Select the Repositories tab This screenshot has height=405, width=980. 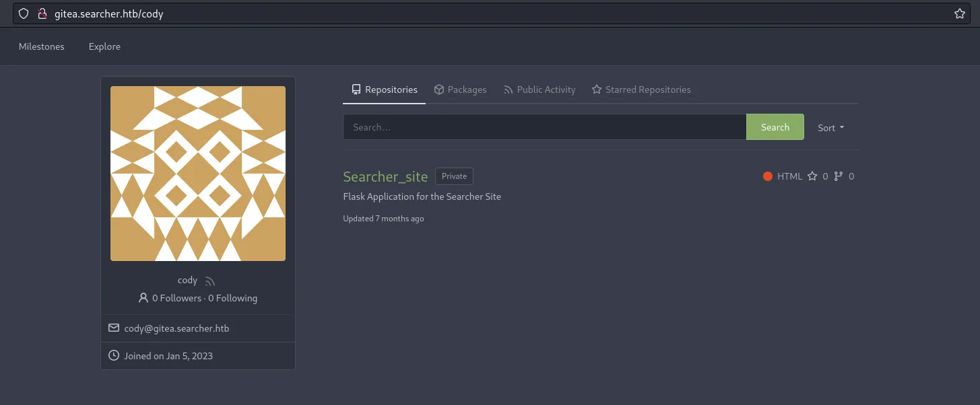tap(385, 89)
